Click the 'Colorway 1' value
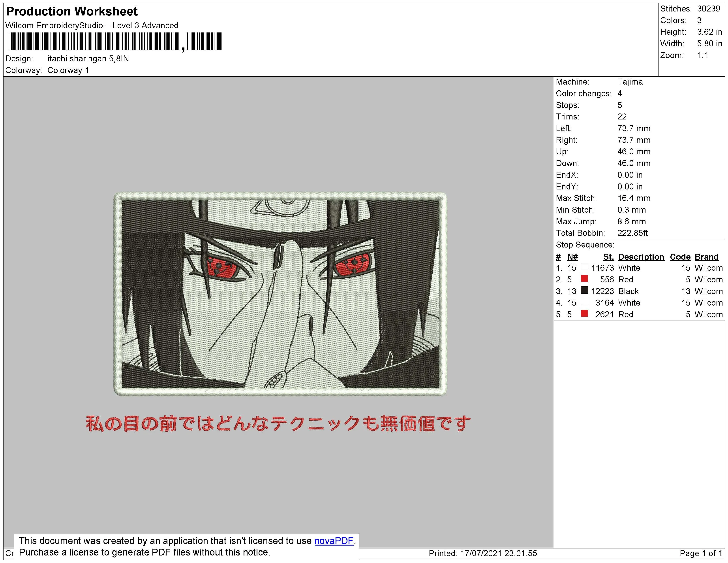728x563 pixels. (68, 70)
